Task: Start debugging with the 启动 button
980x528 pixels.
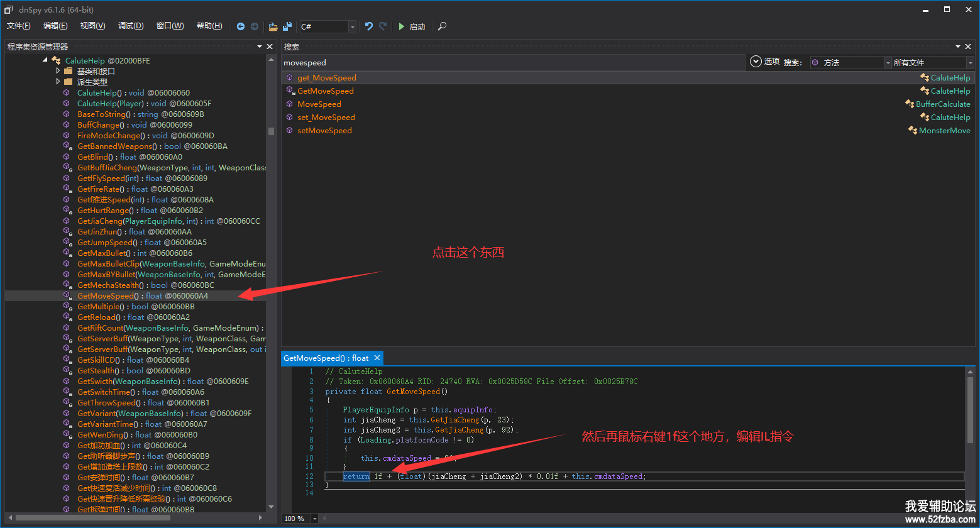Action: pos(412,26)
